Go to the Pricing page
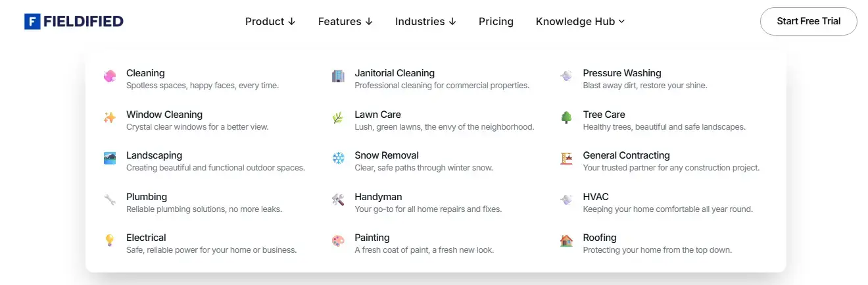The height and width of the screenshot is (285, 868). pyautogui.click(x=496, y=21)
